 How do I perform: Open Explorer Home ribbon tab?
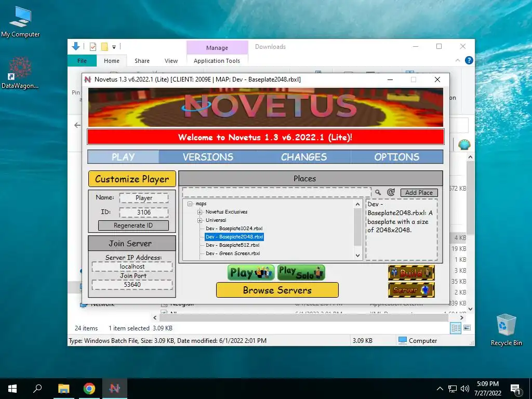tap(112, 61)
